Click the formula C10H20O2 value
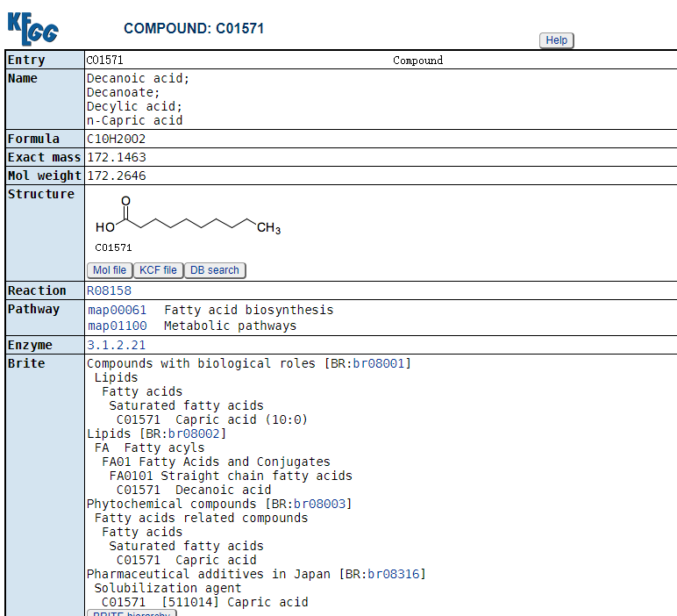The width and height of the screenshot is (677, 616). pos(116,139)
